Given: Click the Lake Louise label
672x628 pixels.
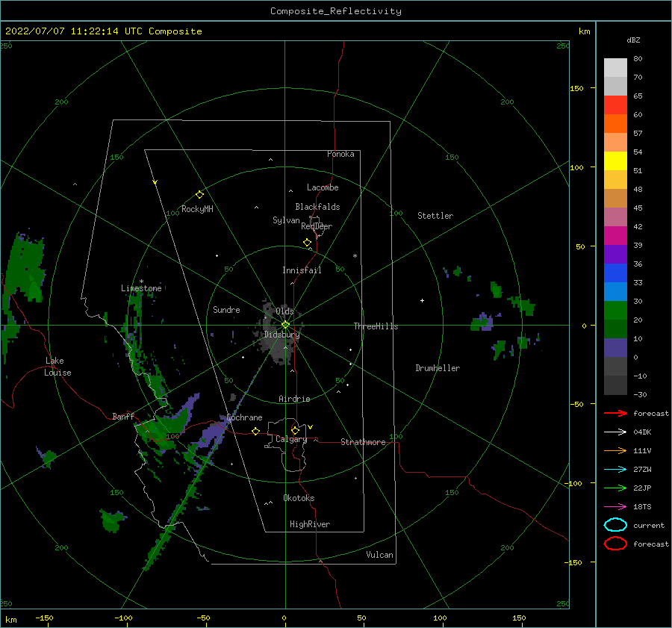Looking at the screenshot, I should click(x=57, y=367).
